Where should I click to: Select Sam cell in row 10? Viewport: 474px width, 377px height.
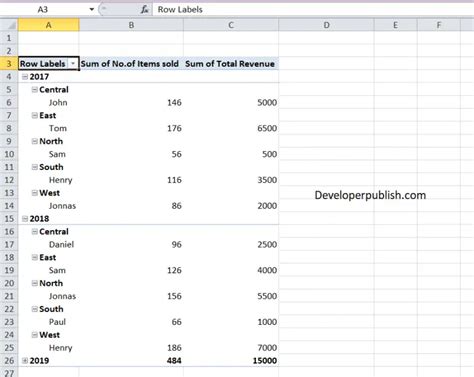(48, 154)
